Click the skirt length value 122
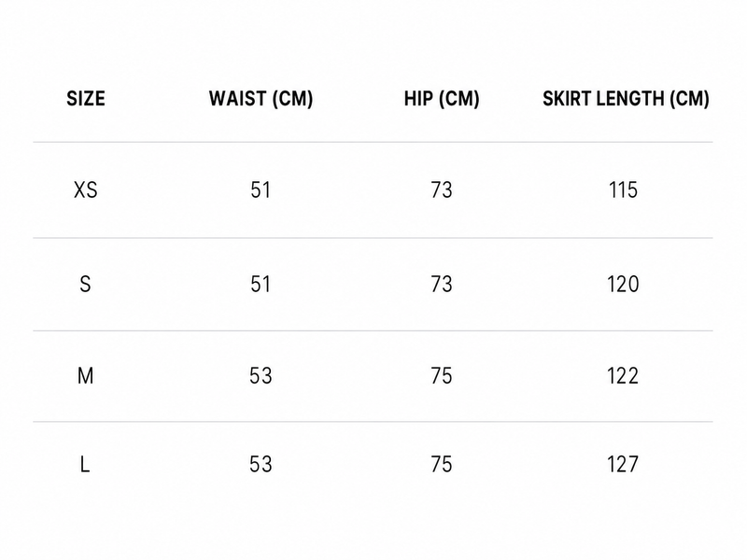The width and height of the screenshot is (747, 560). (623, 376)
